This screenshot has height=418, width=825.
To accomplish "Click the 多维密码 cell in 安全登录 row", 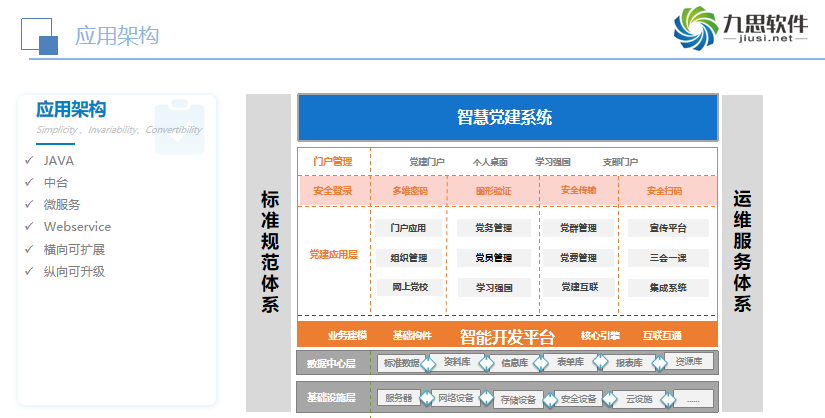I will (x=410, y=191).
